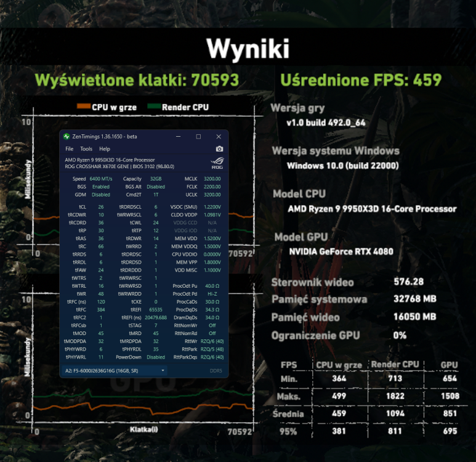Image resolution: width=476 pixels, height=462 pixels.
Task: Click 'Ograniczenie GPU' value 0%
Action: coord(400,335)
